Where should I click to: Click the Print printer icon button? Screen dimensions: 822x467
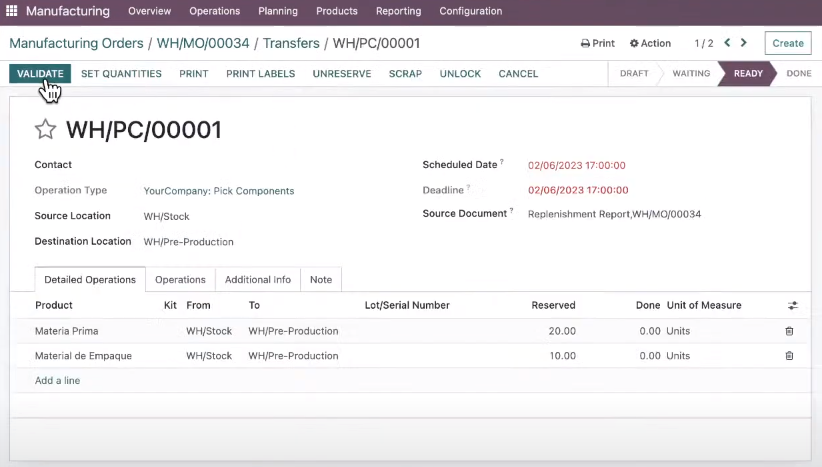(598, 44)
